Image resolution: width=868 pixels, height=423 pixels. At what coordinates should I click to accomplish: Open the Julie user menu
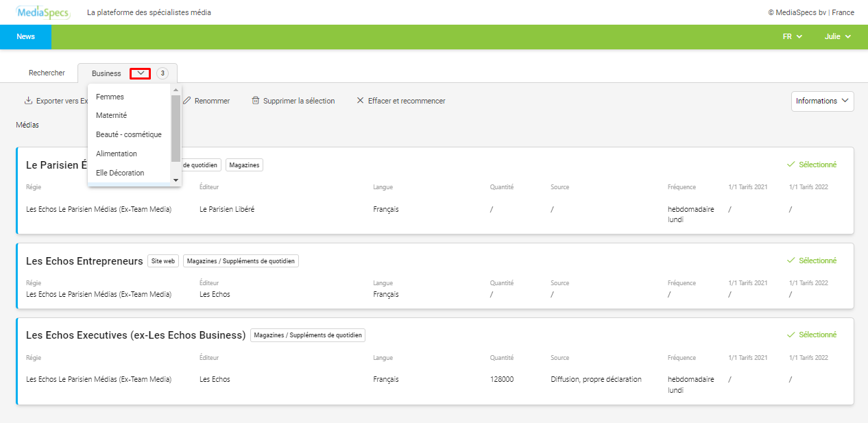pyautogui.click(x=838, y=37)
